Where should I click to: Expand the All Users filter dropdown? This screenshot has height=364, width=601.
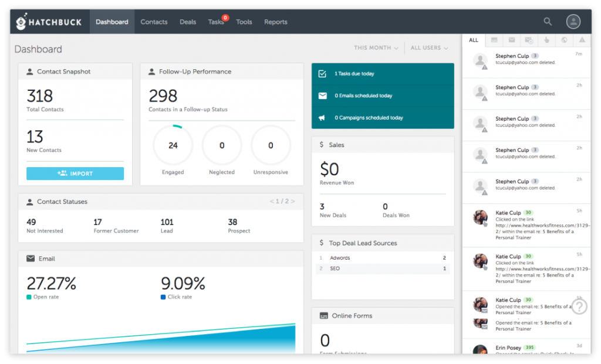click(429, 48)
